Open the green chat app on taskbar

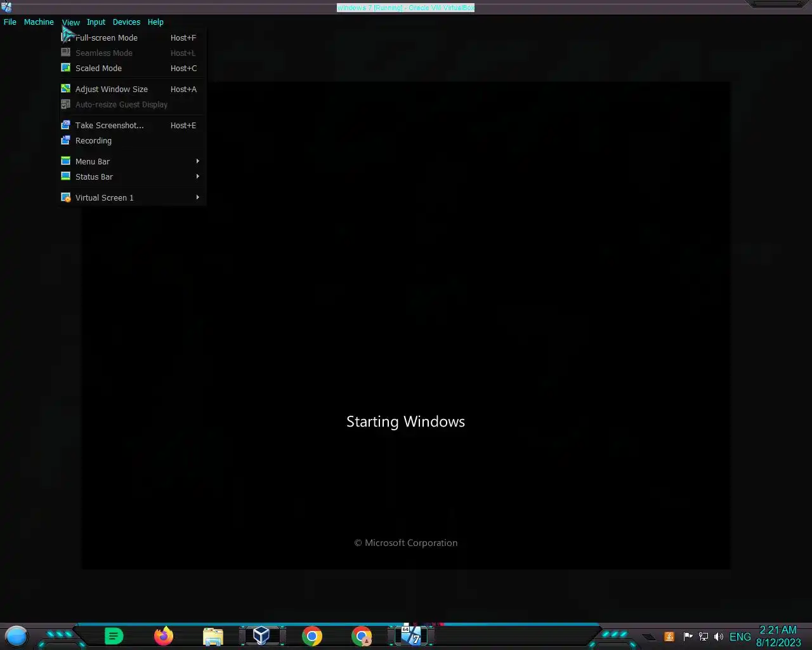(x=114, y=636)
